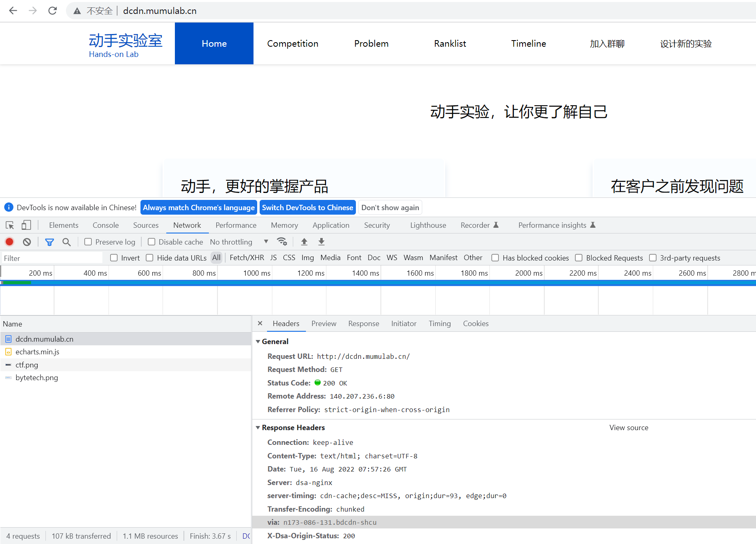Click the export HAR download arrow icon

coord(321,242)
